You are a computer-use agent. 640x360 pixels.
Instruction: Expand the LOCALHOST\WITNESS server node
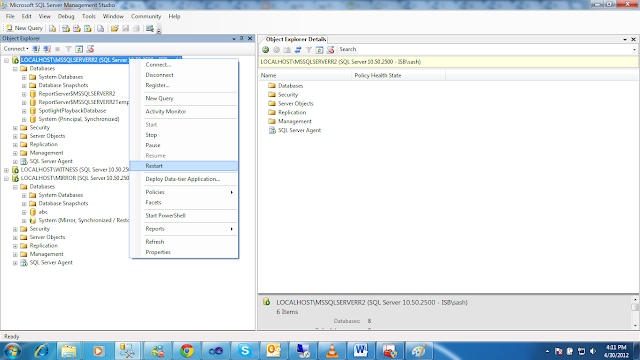coord(7,170)
